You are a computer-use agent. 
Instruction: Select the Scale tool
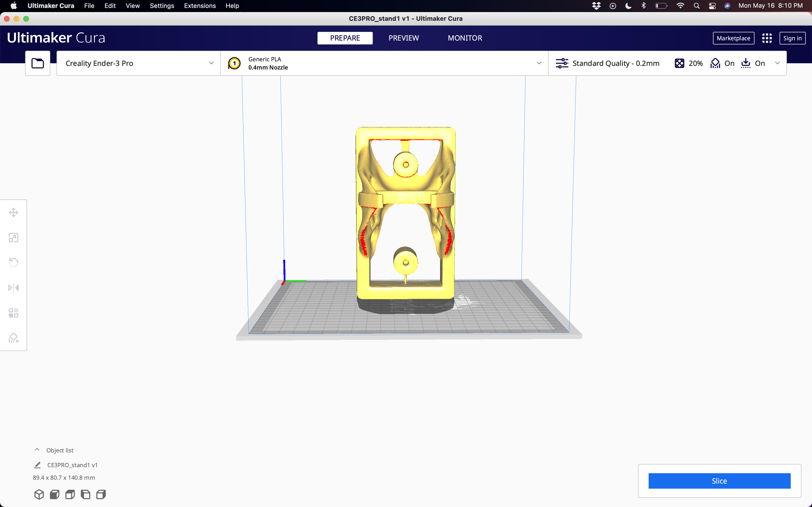click(x=14, y=237)
